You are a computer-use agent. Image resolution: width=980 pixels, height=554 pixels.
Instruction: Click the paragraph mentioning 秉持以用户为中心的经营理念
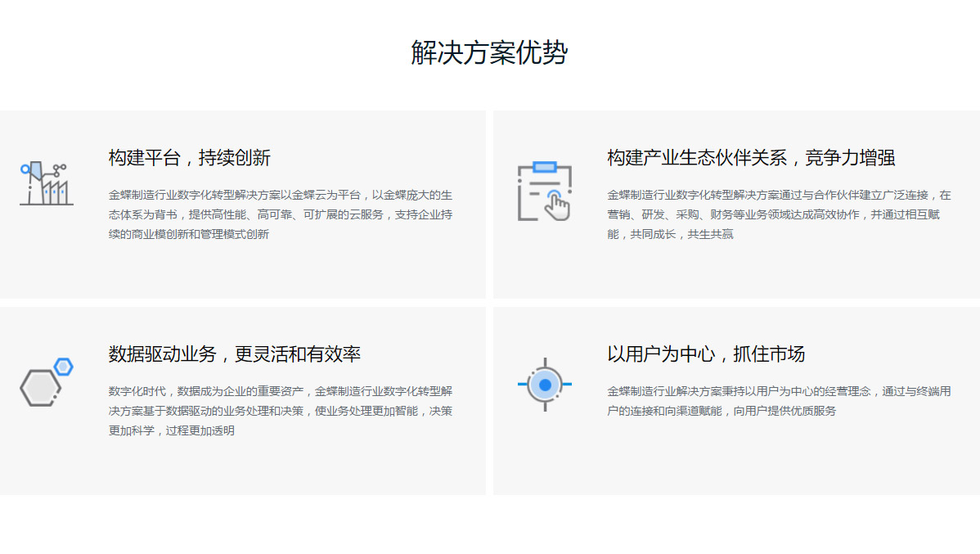(780, 401)
